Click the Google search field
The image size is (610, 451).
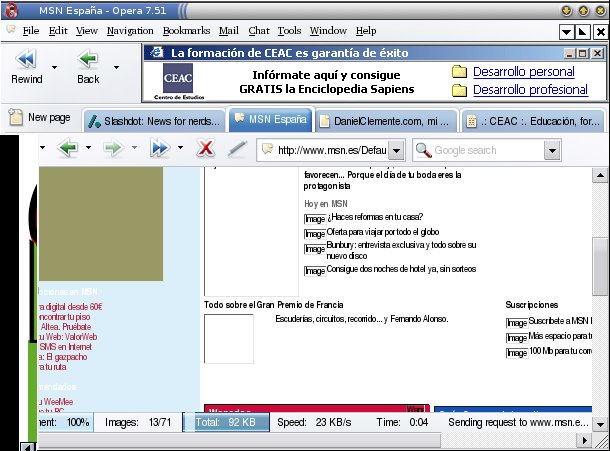click(x=487, y=150)
